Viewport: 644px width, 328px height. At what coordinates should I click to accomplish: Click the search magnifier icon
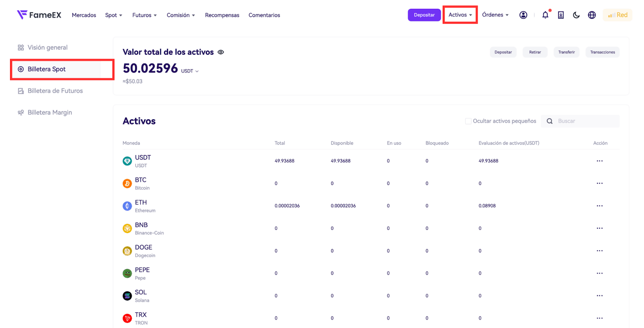[549, 121]
